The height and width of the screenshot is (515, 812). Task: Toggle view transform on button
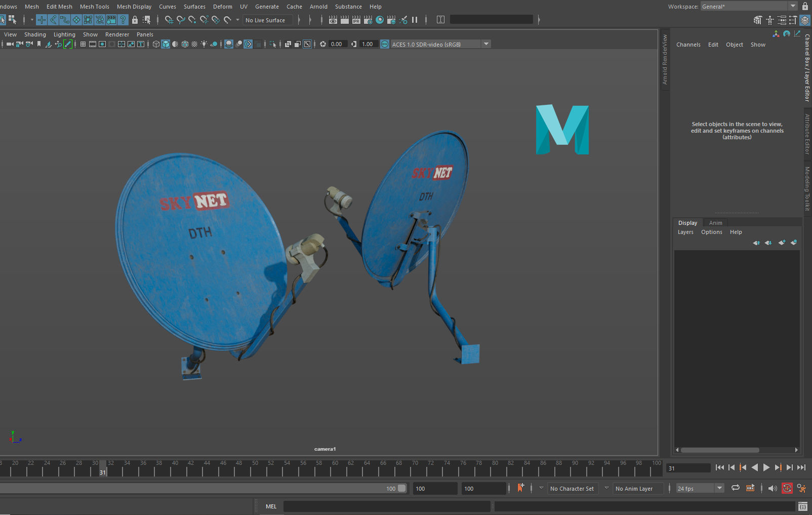(x=385, y=44)
